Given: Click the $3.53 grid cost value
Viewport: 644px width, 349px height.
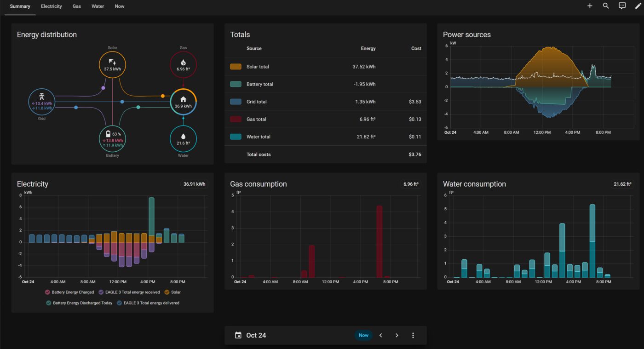Looking at the screenshot, I should (415, 102).
